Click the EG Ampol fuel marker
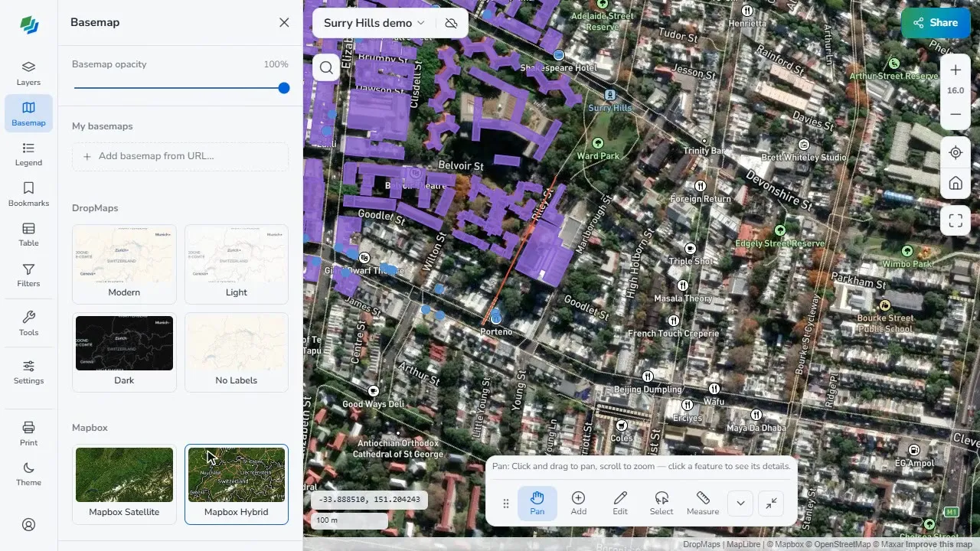Viewport: 980px width, 551px height. click(913, 450)
